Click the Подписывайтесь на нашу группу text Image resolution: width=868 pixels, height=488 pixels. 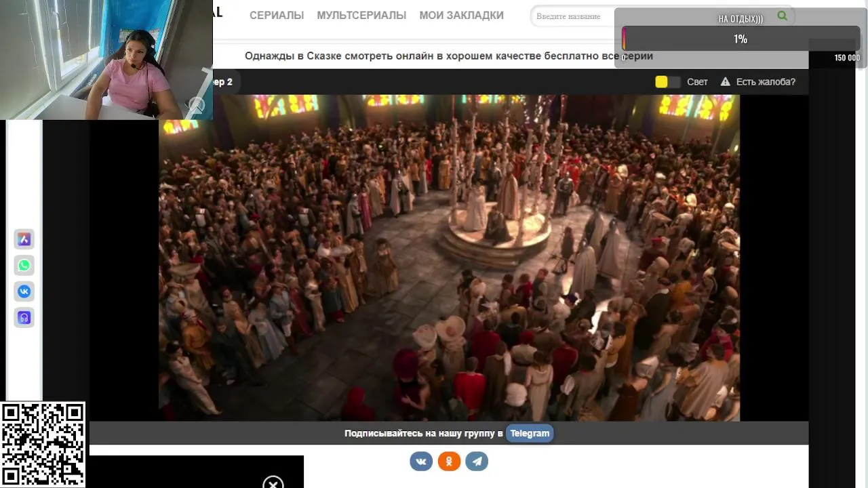(423, 433)
